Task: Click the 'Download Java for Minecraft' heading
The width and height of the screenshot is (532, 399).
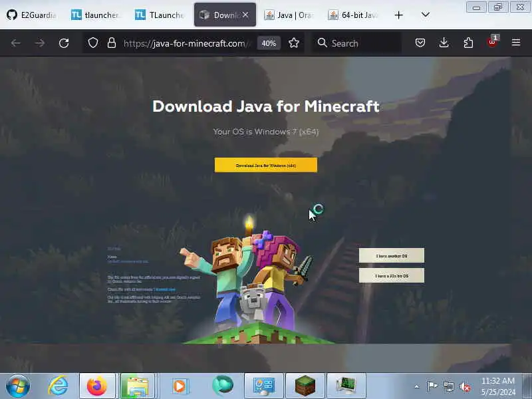Action: click(x=265, y=106)
